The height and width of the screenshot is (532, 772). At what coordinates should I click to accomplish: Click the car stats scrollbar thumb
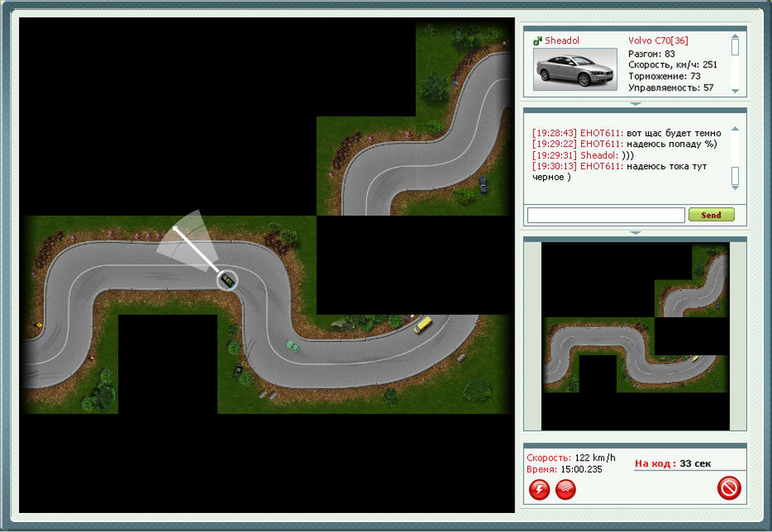tap(735, 47)
